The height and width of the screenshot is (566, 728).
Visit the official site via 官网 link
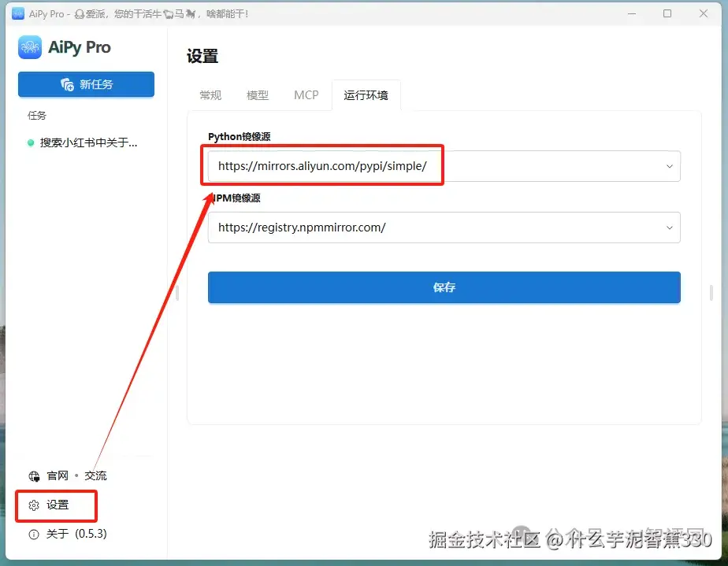click(56, 475)
